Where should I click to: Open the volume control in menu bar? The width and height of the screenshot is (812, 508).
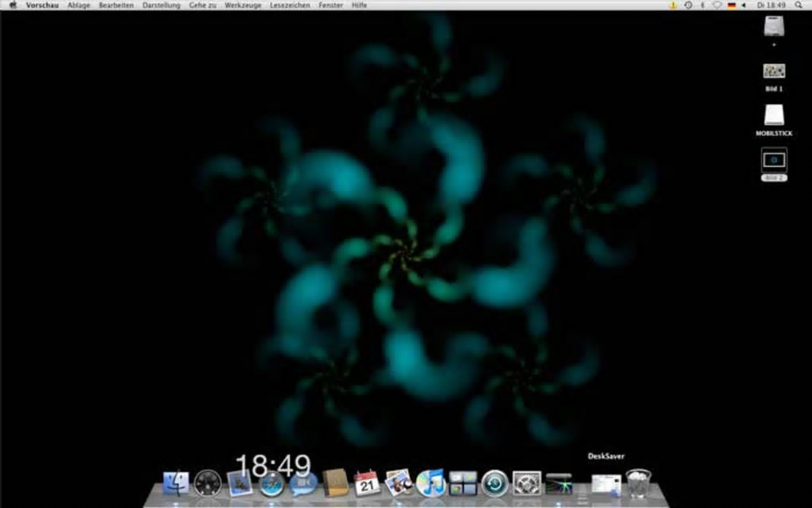[x=744, y=6]
